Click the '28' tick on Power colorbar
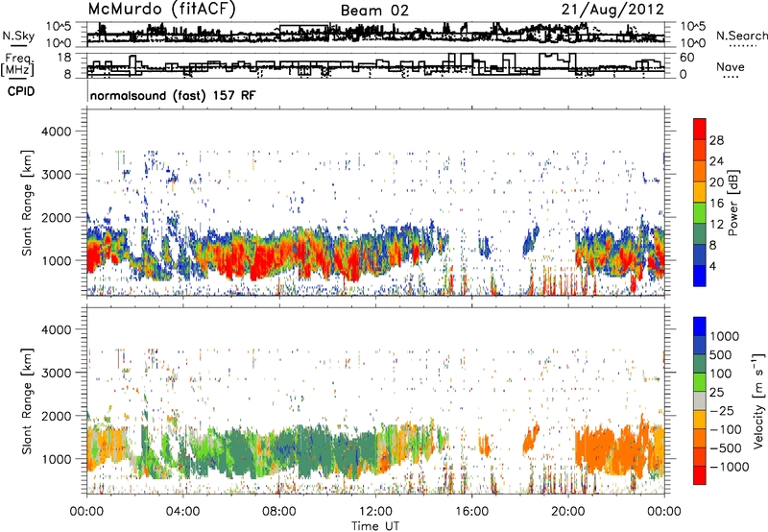This screenshot has width=768, height=532. 716,140
